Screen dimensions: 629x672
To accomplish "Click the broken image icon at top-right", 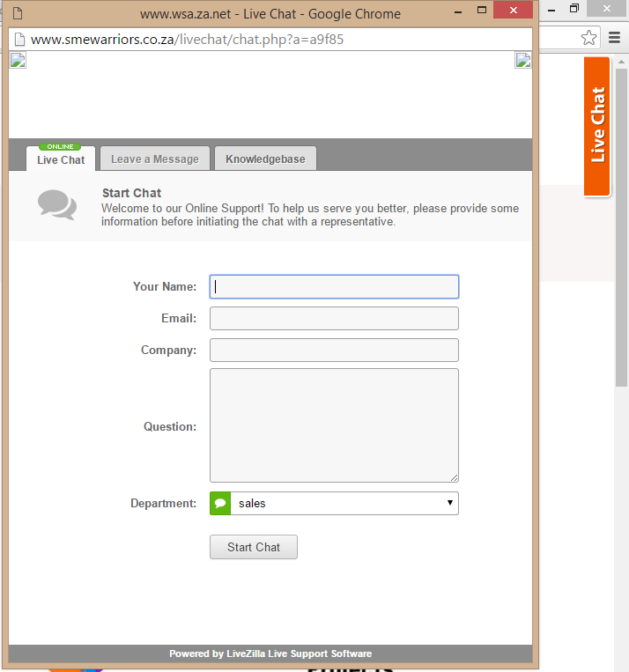I will [523, 60].
